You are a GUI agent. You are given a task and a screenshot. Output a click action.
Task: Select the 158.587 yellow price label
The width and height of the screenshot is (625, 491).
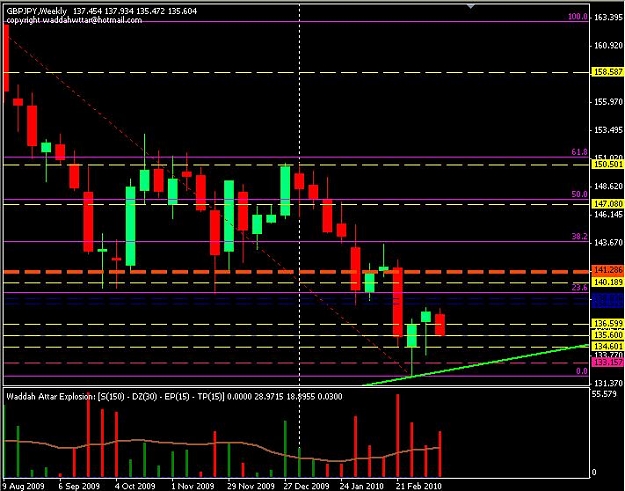[x=608, y=73]
